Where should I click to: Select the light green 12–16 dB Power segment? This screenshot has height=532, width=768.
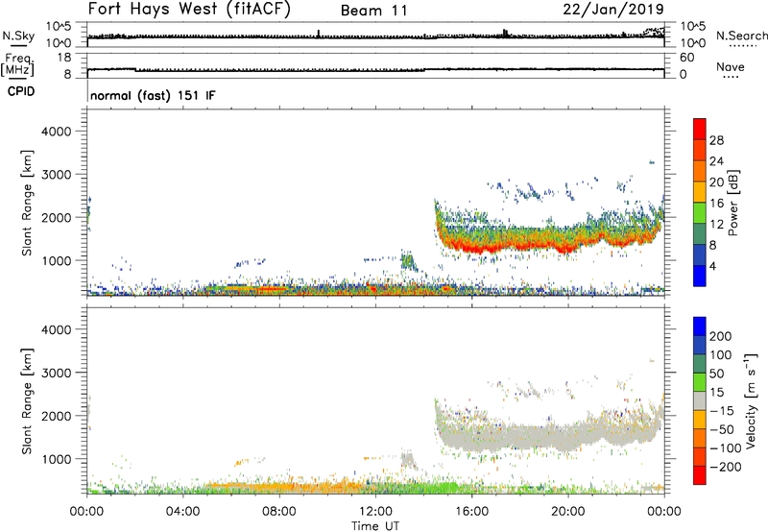700,213
